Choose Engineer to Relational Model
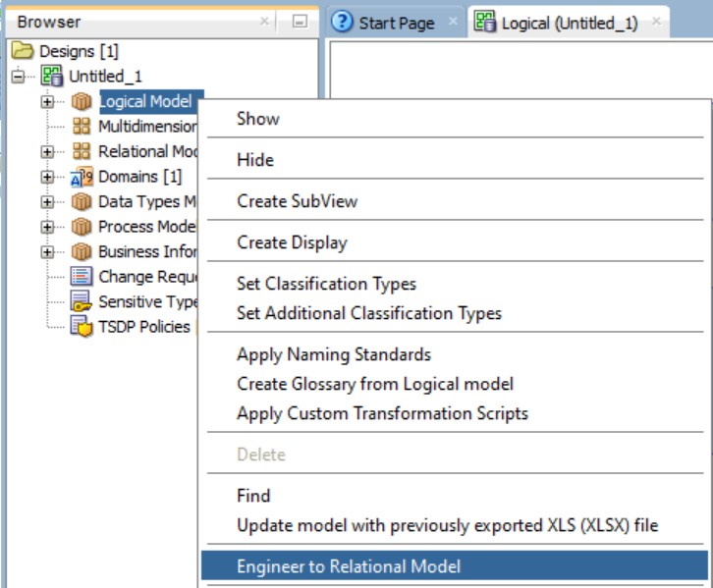The width and height of the screenshot is (713, 588). click(348, 565)
